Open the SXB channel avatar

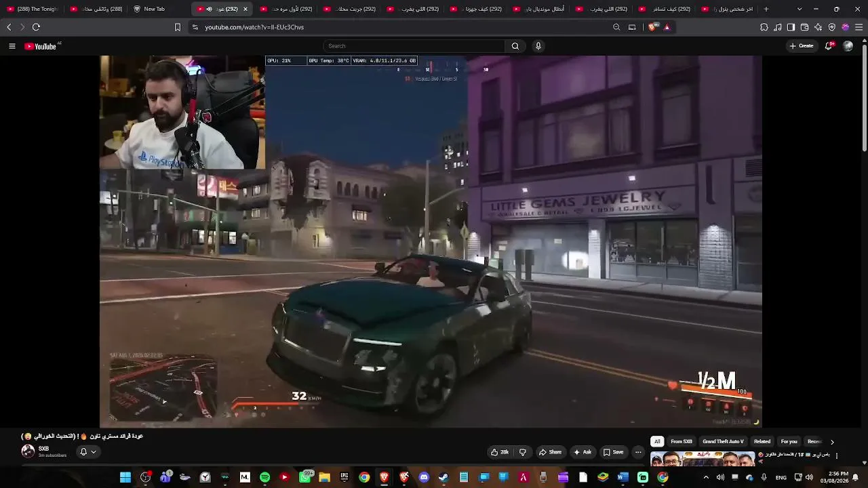(x=28, y=451)
